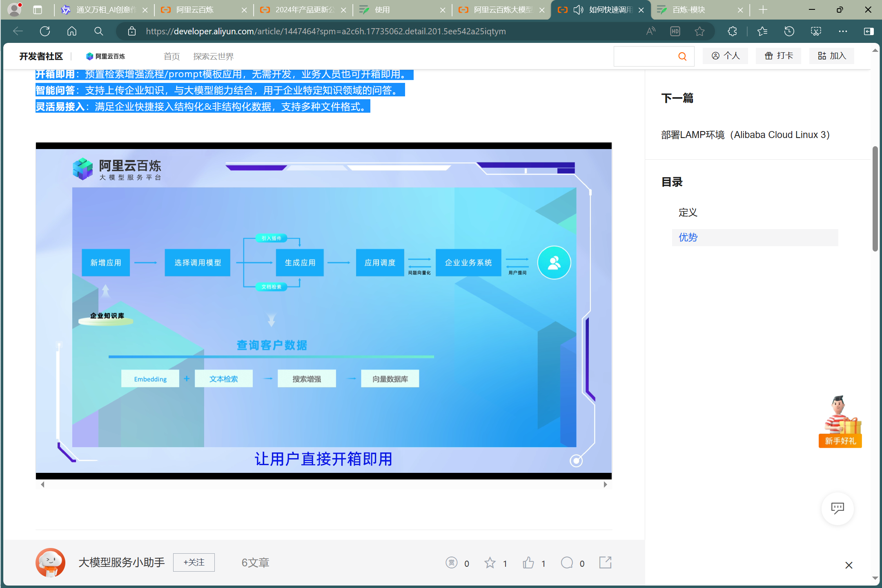The width and height of the screenshot is (882, 588).
Task: Click the orange search magnifier
Action: pos(682,56)
